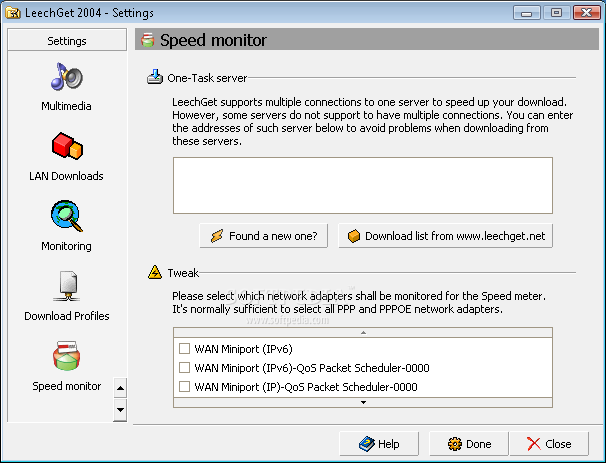
Task: Select Download Profiles label in sidebar
Action: click(x=66, y=316)
